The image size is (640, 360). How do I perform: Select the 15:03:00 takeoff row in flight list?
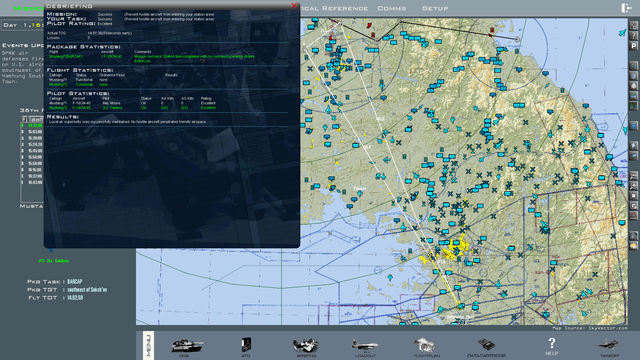point(32,132)
